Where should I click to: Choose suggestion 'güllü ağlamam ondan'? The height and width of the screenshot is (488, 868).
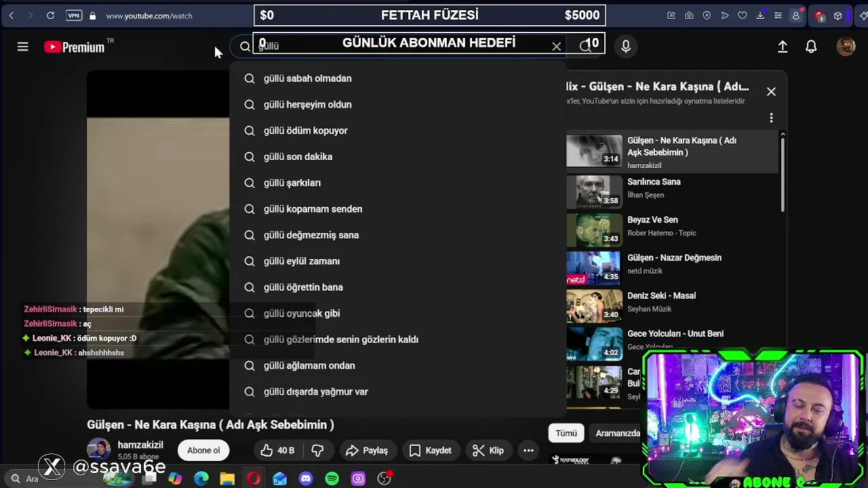[x=397, y=365]
